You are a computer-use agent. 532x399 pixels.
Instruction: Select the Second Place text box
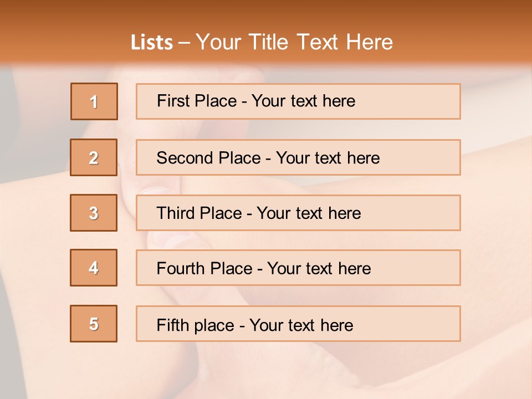point(298,157)
